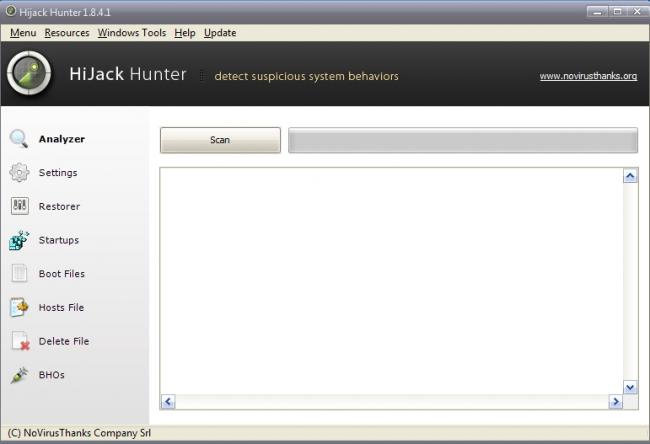Go to Startups label
This screenshot has width=650, height=444.
click(x=59, y=240)
